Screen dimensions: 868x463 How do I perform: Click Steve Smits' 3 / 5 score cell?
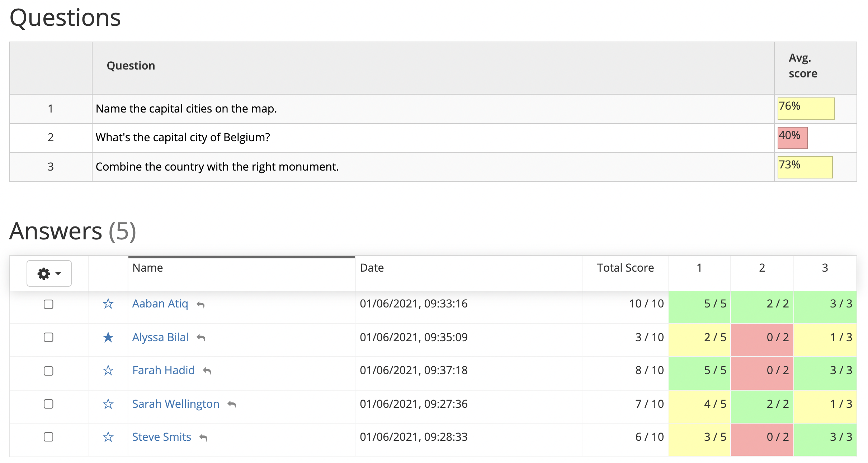click(699, 440)
